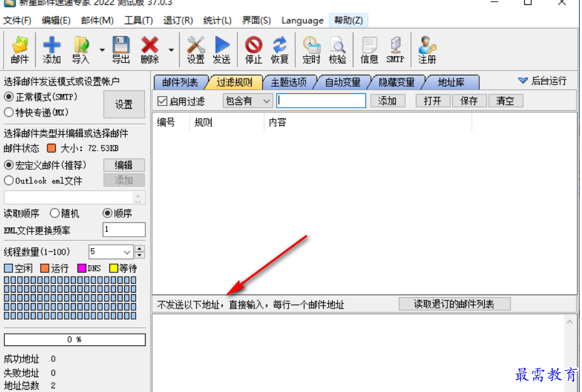Switch to the 自动变量 tab

click(x=343, y=82)
